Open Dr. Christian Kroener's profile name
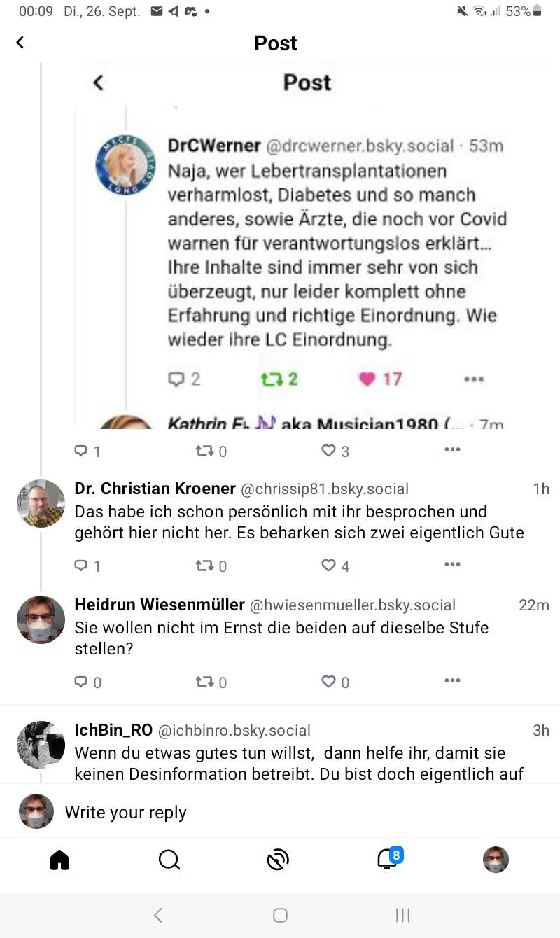Screen dimensions: 560x938 tap(155, 489)
